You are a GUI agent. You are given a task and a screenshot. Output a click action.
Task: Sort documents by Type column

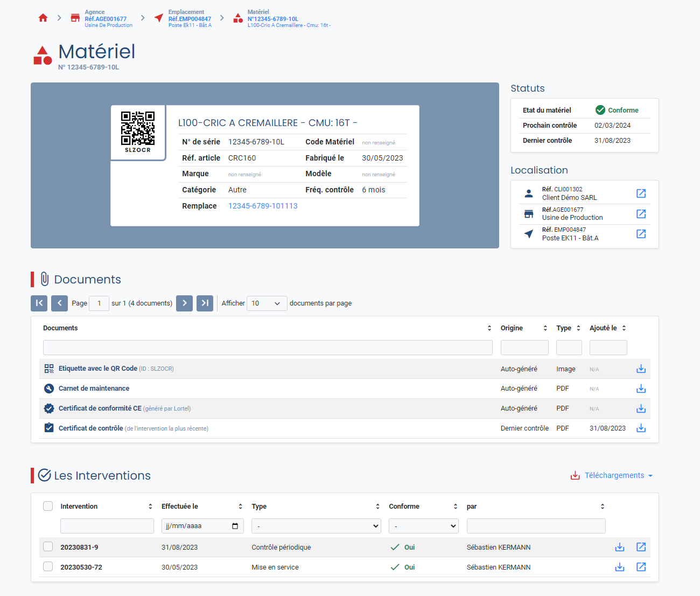tap(578, 328)
